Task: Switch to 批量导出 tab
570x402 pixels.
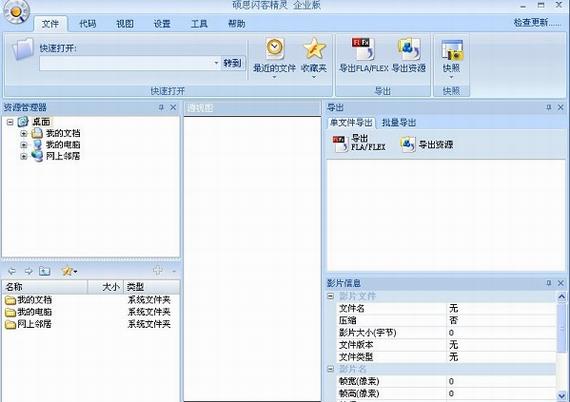Action: (399, 122)
